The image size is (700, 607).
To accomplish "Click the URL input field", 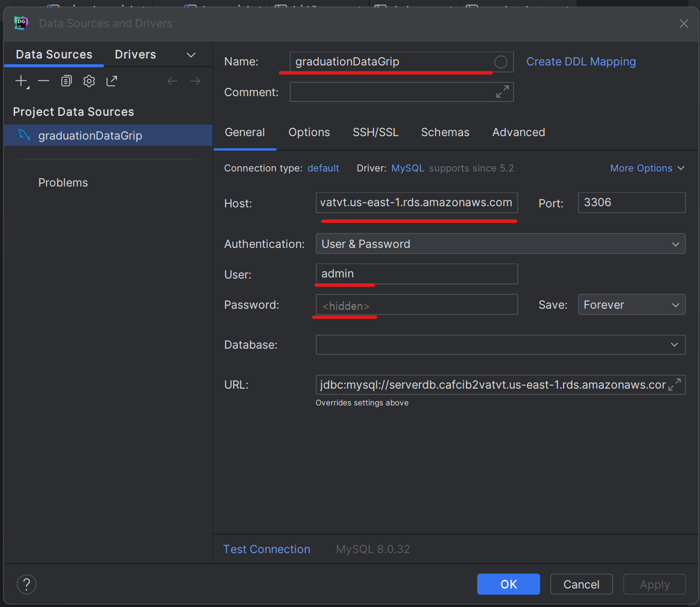I will click(x=501, y=385).
